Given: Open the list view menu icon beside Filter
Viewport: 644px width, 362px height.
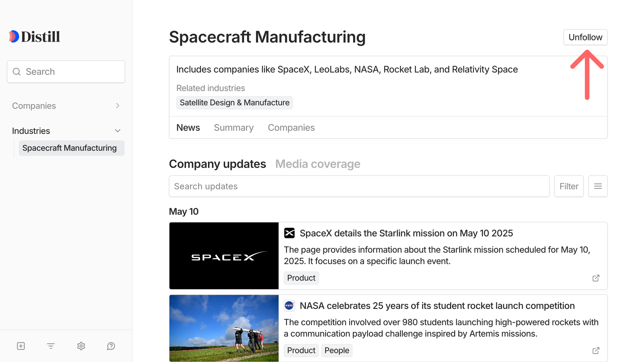Looking at the screenshot, I should (x=598, y=186).
